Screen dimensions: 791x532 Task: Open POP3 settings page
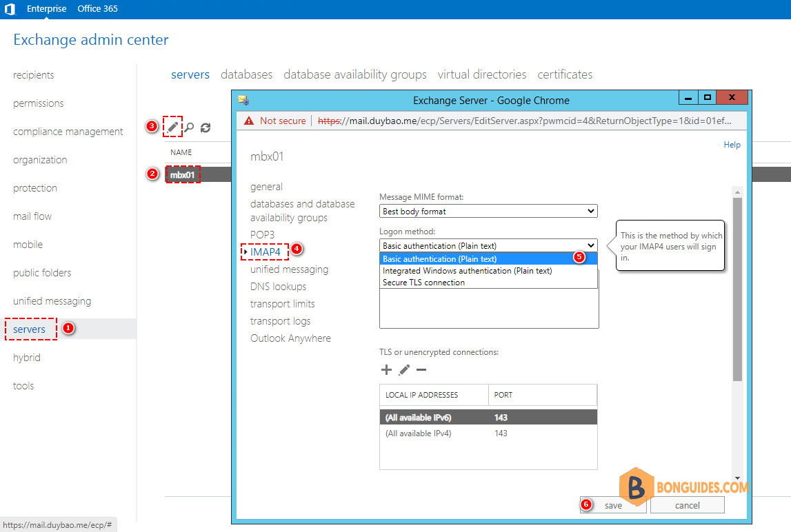click(262, 234)
